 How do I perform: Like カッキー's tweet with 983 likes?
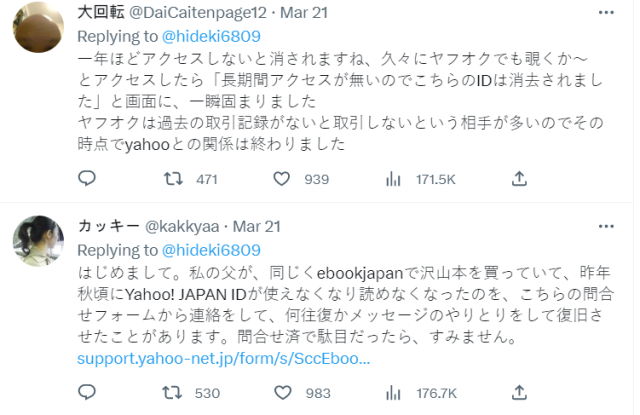tap(282, 393)
